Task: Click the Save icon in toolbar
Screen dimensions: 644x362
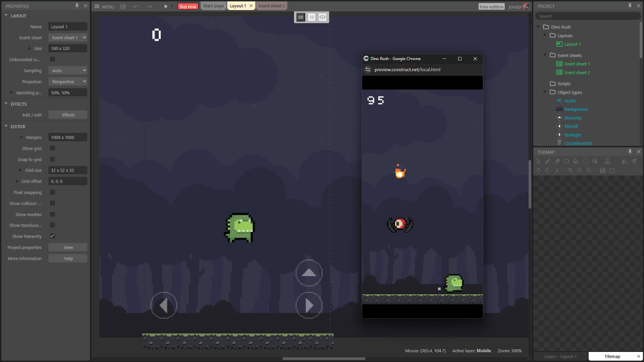Action: (x=123, y=6)
